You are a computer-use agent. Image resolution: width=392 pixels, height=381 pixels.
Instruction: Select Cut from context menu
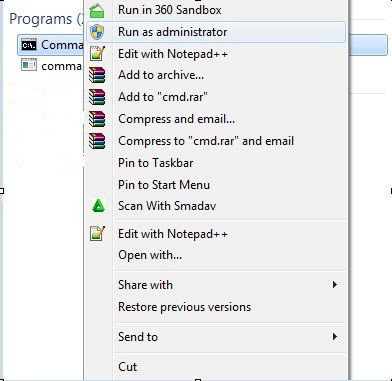tap(215, 367)
